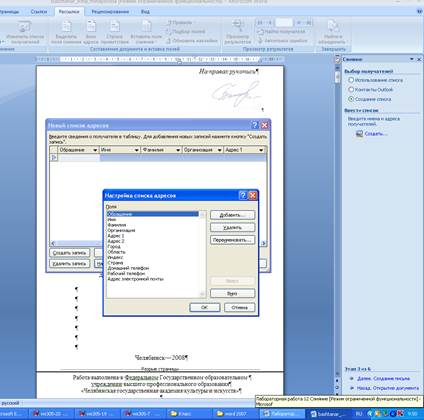Click the right arrow of the address table scrollbar
This screenshot has height=420, width=424.
[264, 243]
